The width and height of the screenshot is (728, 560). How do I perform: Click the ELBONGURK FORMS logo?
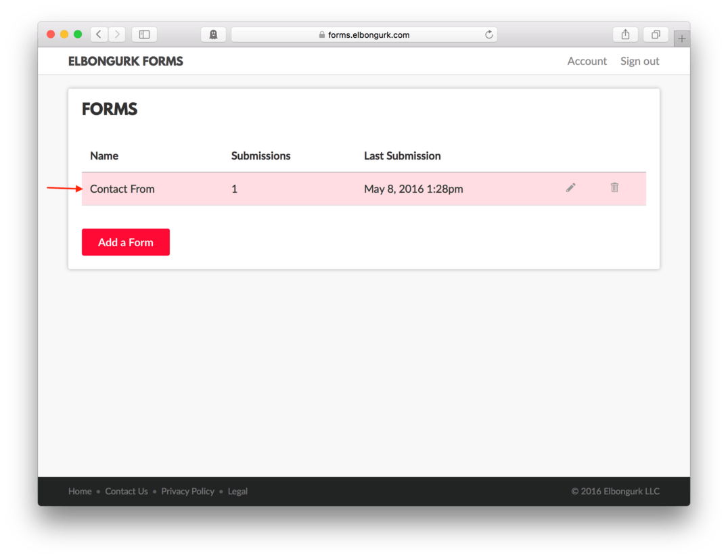click(126, 62)
